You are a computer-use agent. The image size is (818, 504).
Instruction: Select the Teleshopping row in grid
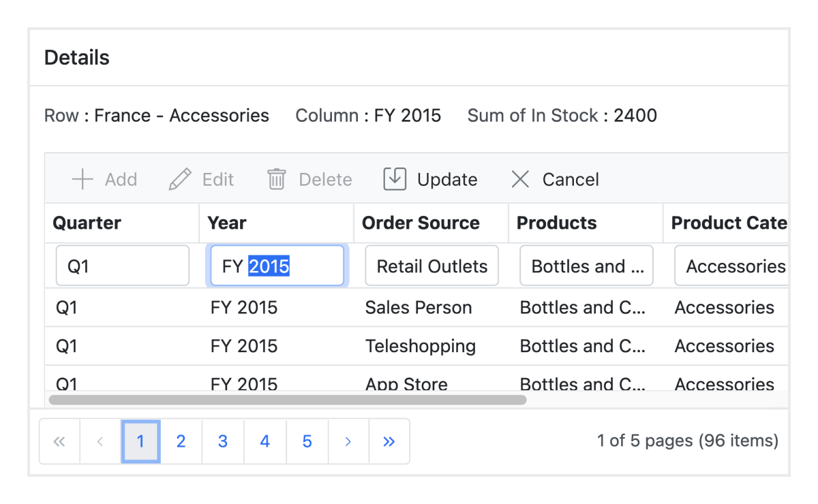coord(420,346)
